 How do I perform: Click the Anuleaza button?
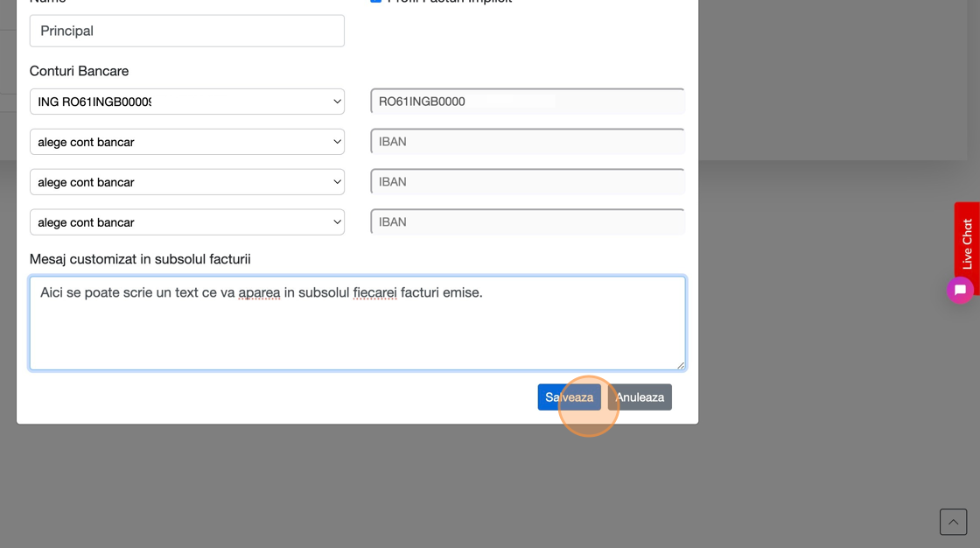point(640,397)
